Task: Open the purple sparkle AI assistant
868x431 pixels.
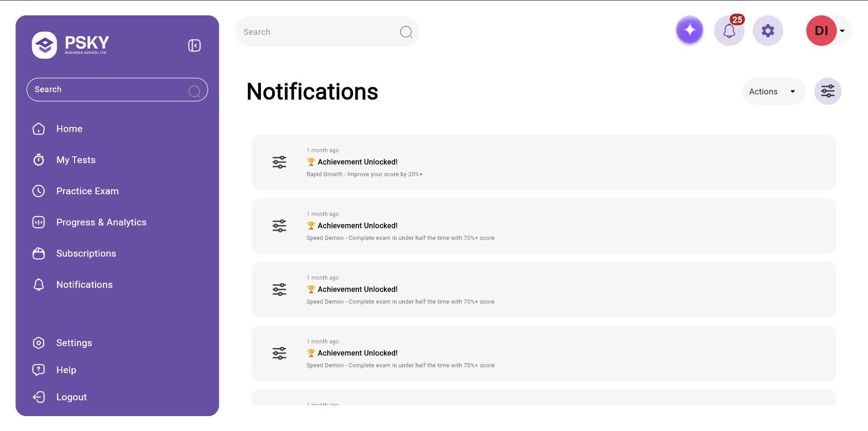Action: (x=689, y=30)
